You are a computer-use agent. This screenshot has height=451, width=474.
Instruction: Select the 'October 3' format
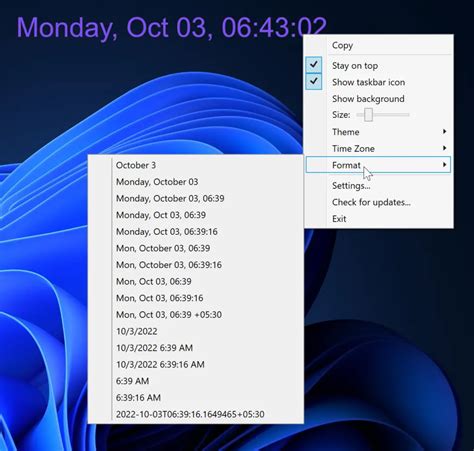pyautogui.click(x=196, y=165)
